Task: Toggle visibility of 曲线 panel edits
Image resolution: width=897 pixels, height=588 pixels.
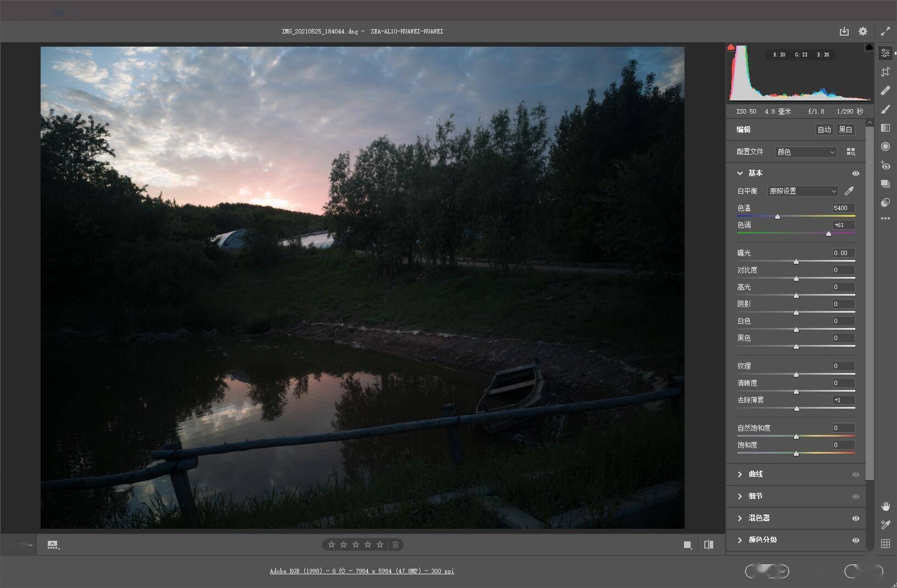Action: tap(855, 474)
